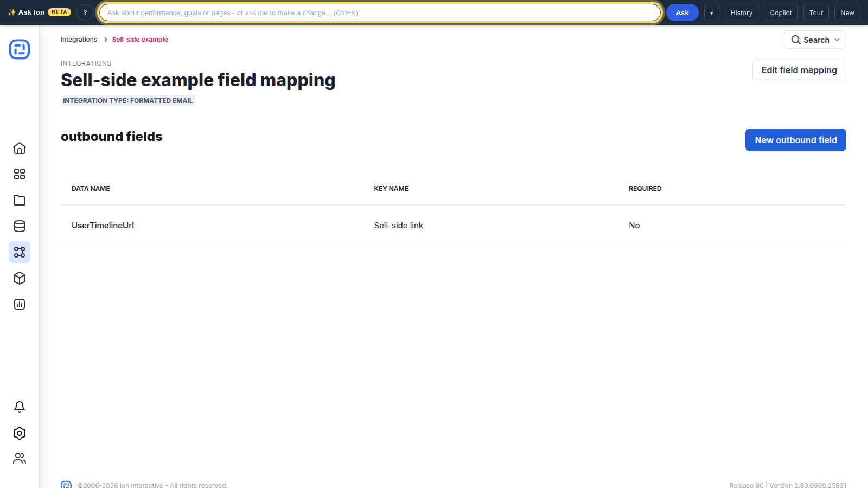Select the integrations sidebar icon
The width and height of the screenshot is (868, 488).
coord(20,252)
